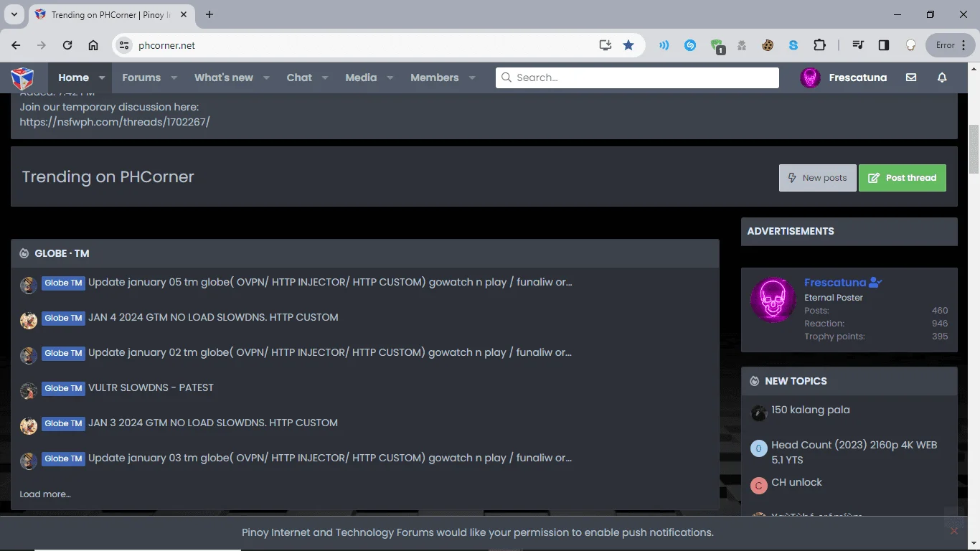This screenshot has height=551, width=980.
Task: Click the install app icon in address bar
Action: [x=606, y=45]
